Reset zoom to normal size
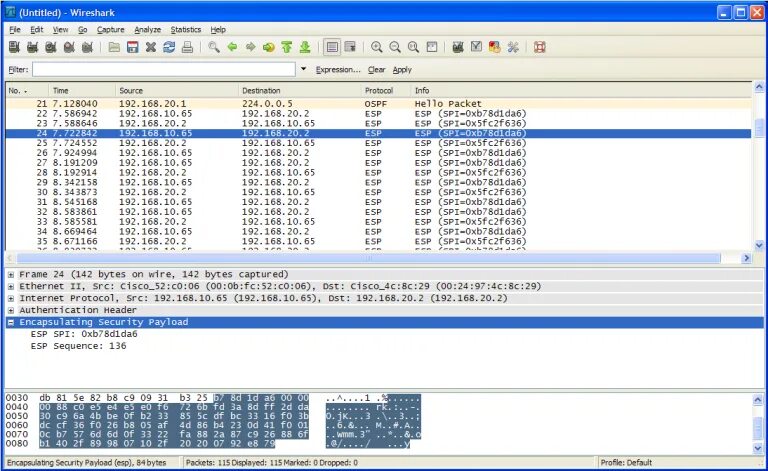Screen dimensions: 768x471 pos(413,47)
